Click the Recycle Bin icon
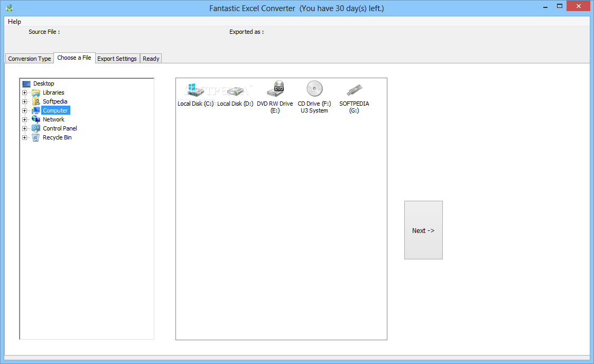 tap(36, 137)
